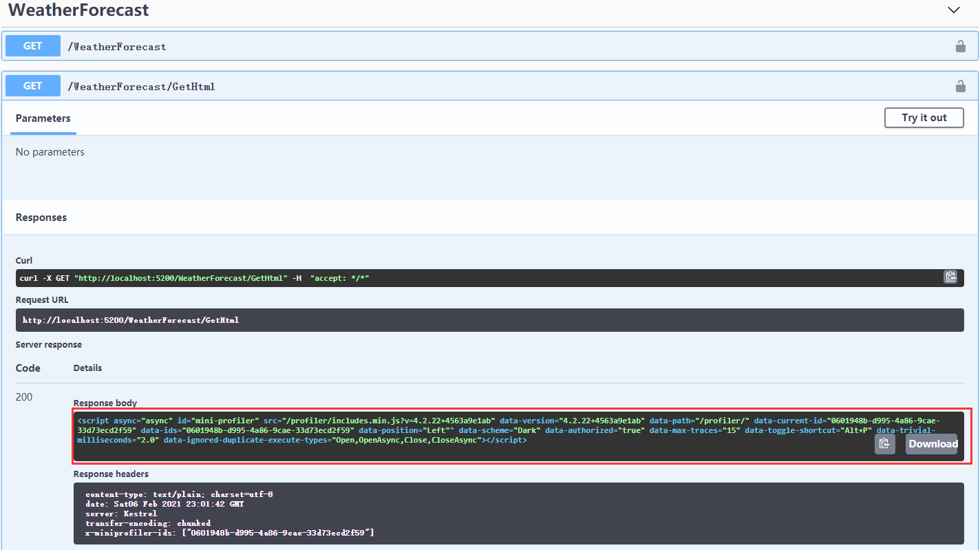Click the response body script text
The width and height of the screenshot is (980, 550).
(509, 430)
